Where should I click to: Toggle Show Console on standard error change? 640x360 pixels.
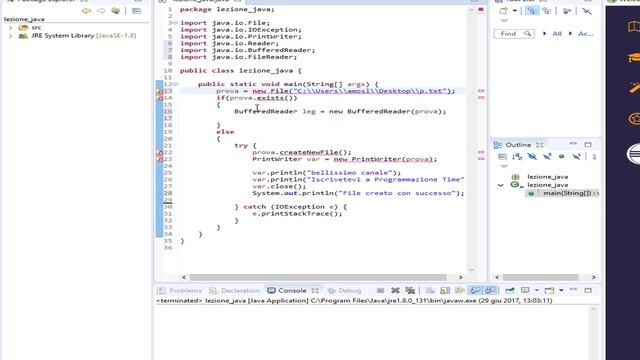490,291
